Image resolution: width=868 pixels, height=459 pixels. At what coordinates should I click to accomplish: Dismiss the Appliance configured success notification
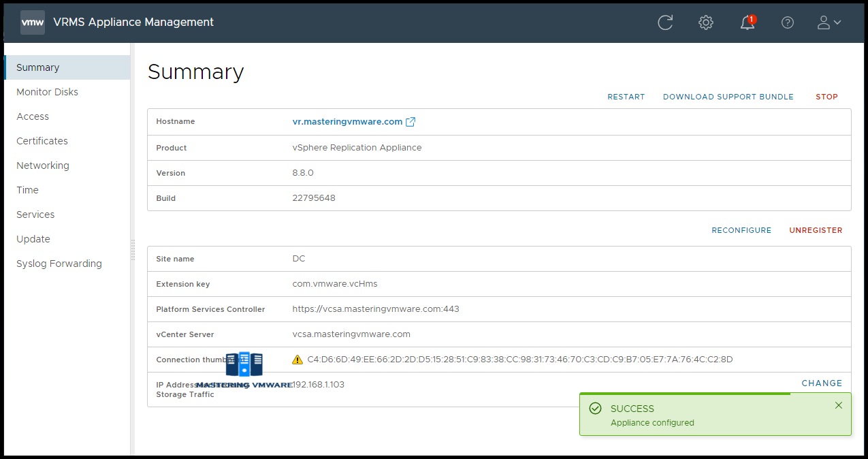[x=839, y=405]
